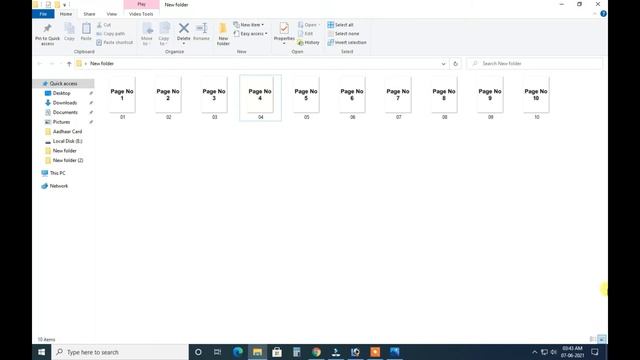Click the Paste ribbon icon

[x=86, y=32]
